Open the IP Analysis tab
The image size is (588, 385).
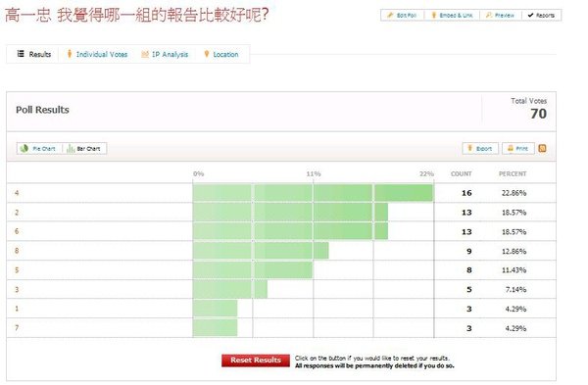[x=165, y=54]
